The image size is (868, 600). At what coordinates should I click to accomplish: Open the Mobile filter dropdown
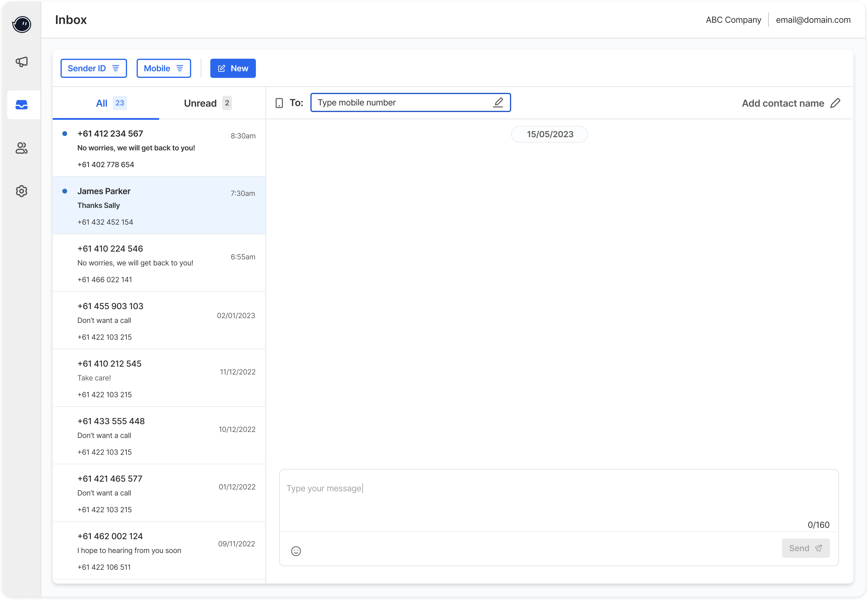164,68
